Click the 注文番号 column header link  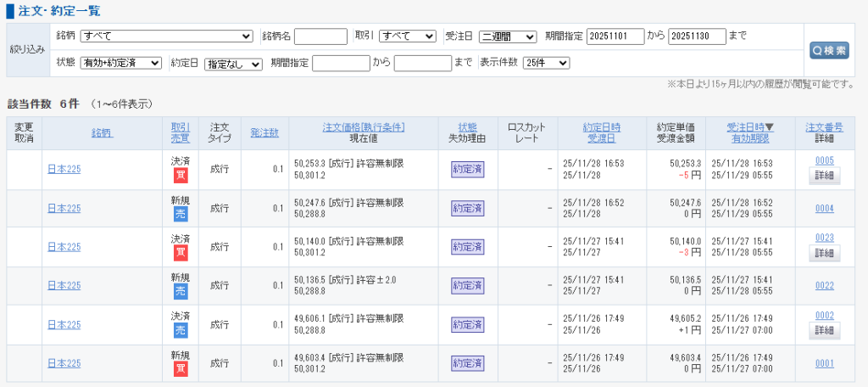(x=824, y=126)
